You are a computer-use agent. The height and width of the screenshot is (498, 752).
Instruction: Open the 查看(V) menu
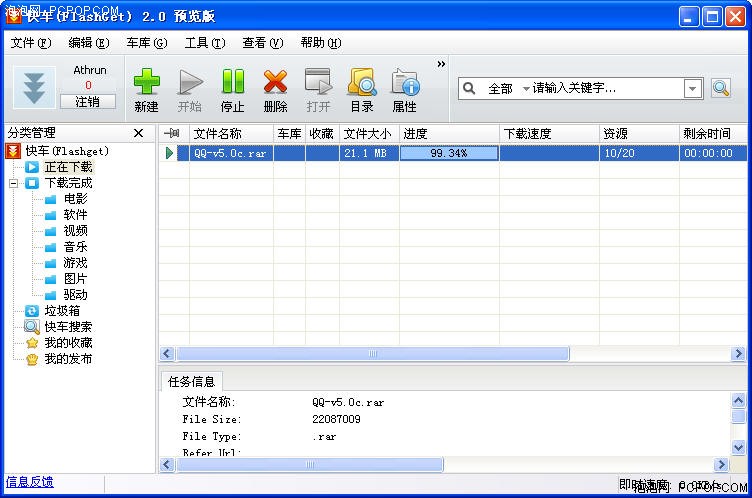pos(263,43)
